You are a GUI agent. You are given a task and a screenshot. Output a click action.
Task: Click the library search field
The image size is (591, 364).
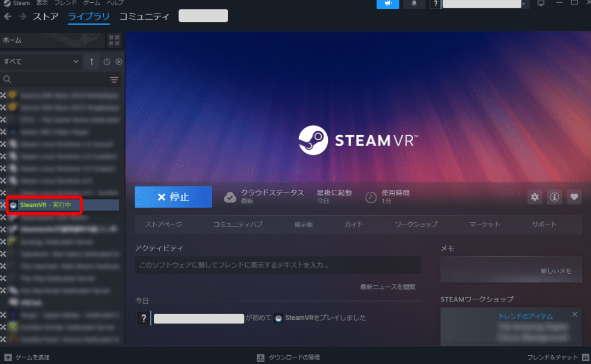[56, 79]
